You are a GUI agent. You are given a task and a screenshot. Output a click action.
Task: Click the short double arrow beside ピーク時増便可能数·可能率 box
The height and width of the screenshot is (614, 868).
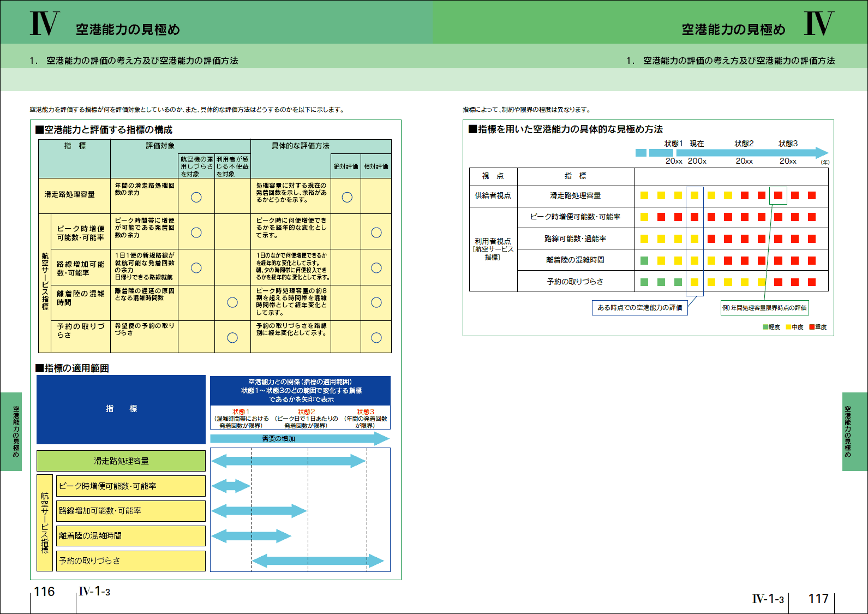click(231, 486)
